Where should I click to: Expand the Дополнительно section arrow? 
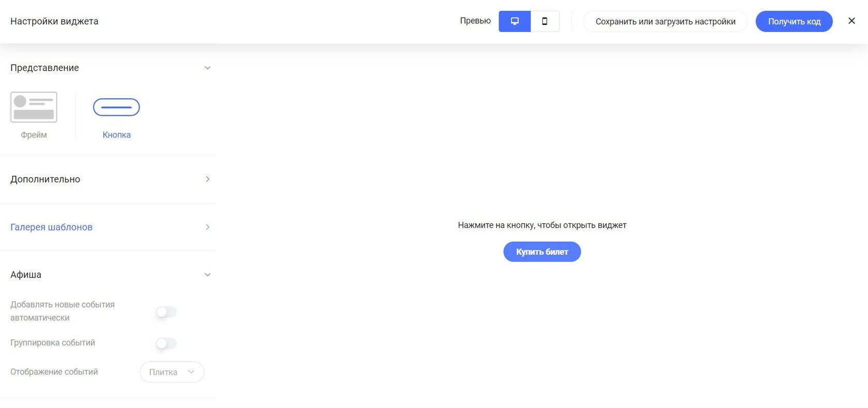tap(208, 179)
